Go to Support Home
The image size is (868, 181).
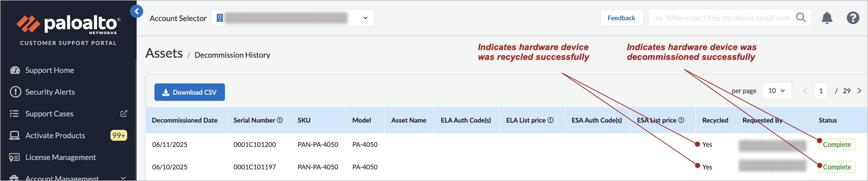point(49,70)
